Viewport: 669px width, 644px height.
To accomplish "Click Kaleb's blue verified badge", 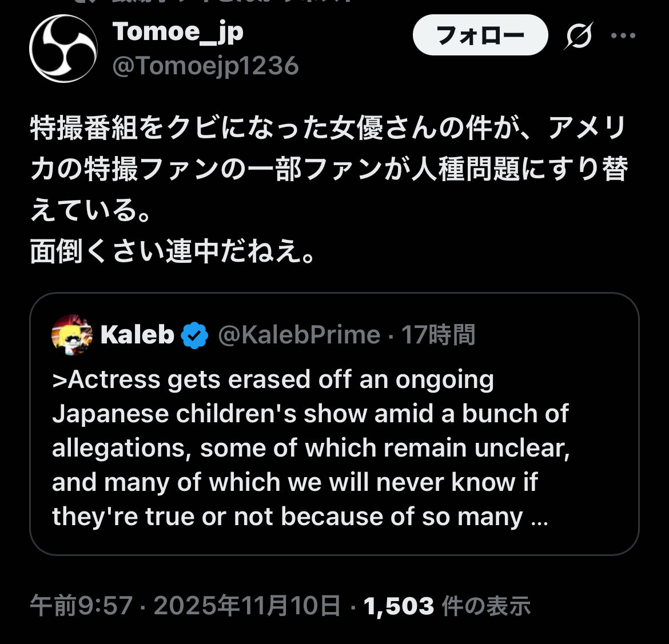I will click(194, 335).
